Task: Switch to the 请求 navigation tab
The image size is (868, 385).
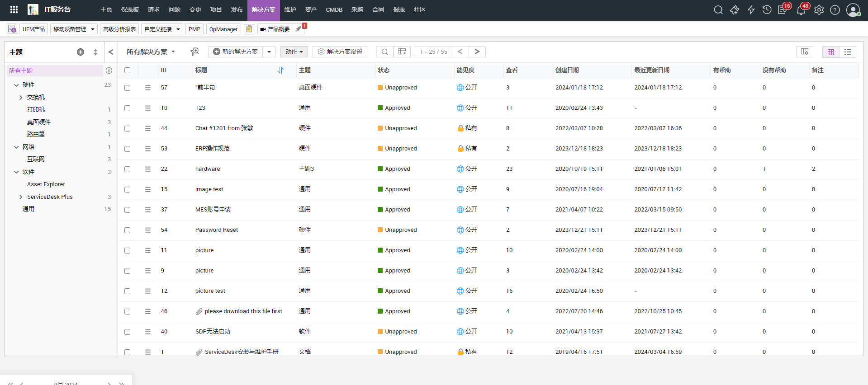Action: click(x=154, y=9)
